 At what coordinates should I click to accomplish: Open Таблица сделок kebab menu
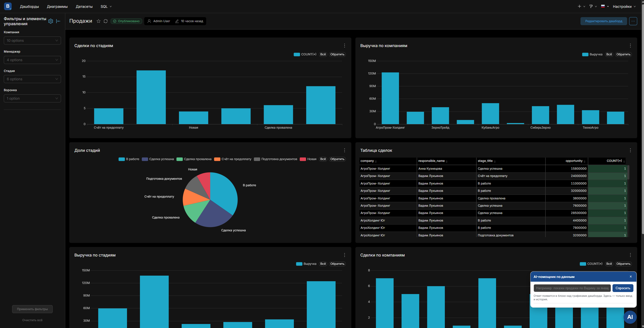tap(630, 150)
